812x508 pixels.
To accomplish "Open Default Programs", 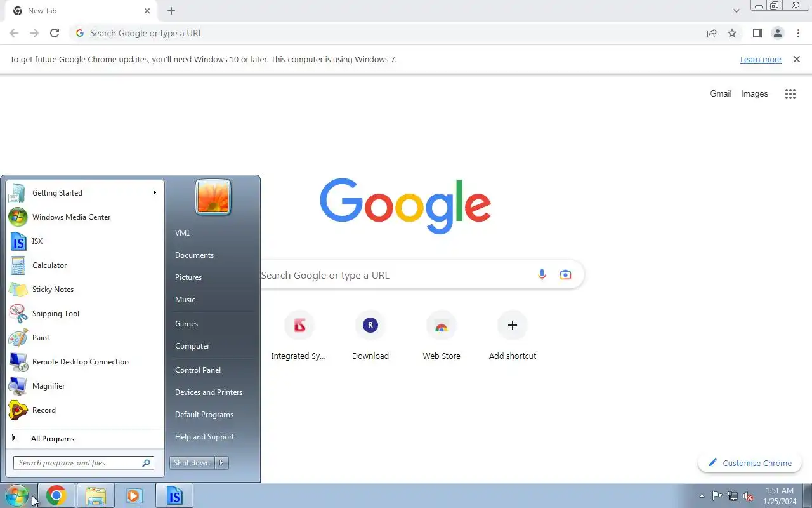I will point(204,415).
